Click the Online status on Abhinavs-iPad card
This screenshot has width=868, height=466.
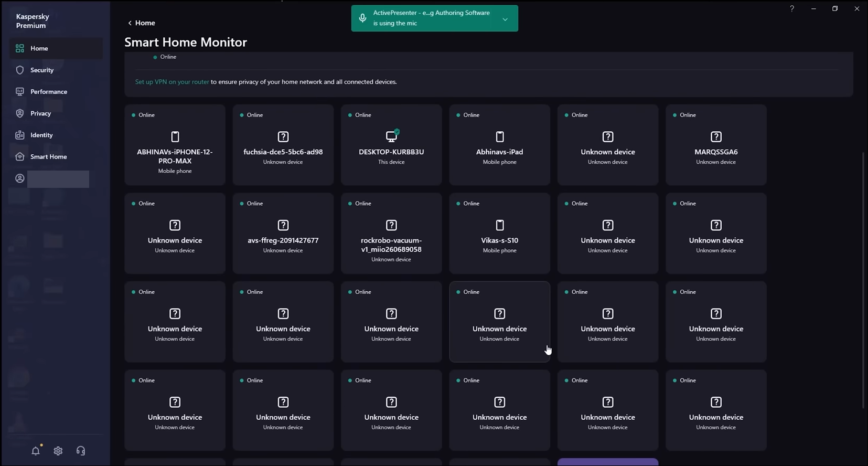pos(468,115)
